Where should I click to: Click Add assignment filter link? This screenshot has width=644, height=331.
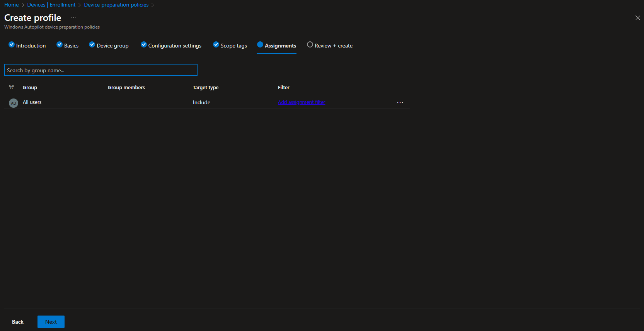(x=302, y=102)
